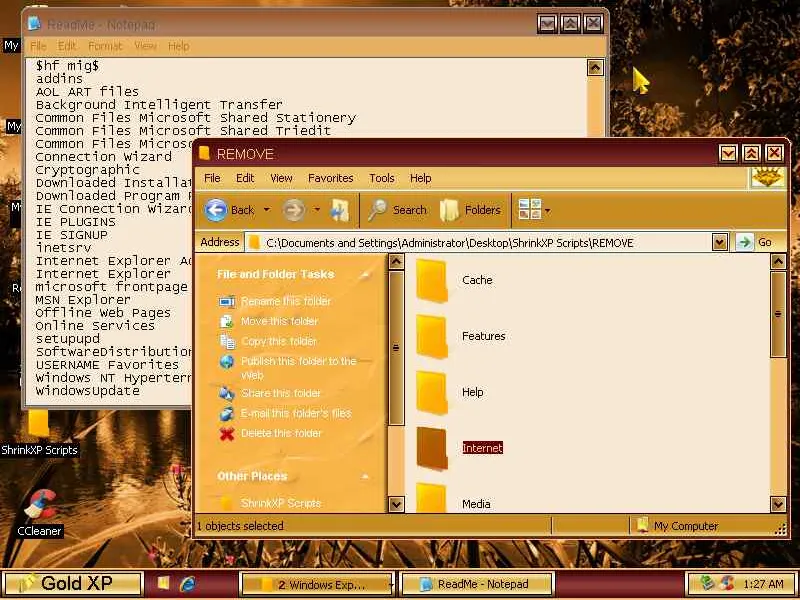The width and height of the screenshot is (800, 600).
Task: Toggle the Folders pane button
Action: 470,210
